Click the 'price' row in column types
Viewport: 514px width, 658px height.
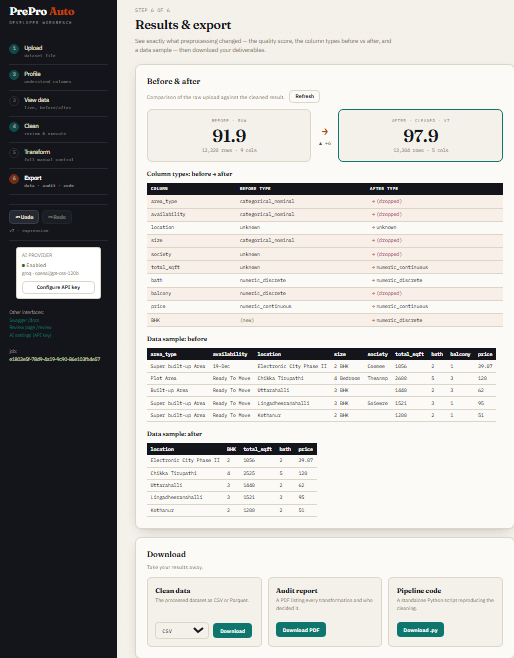325,306
